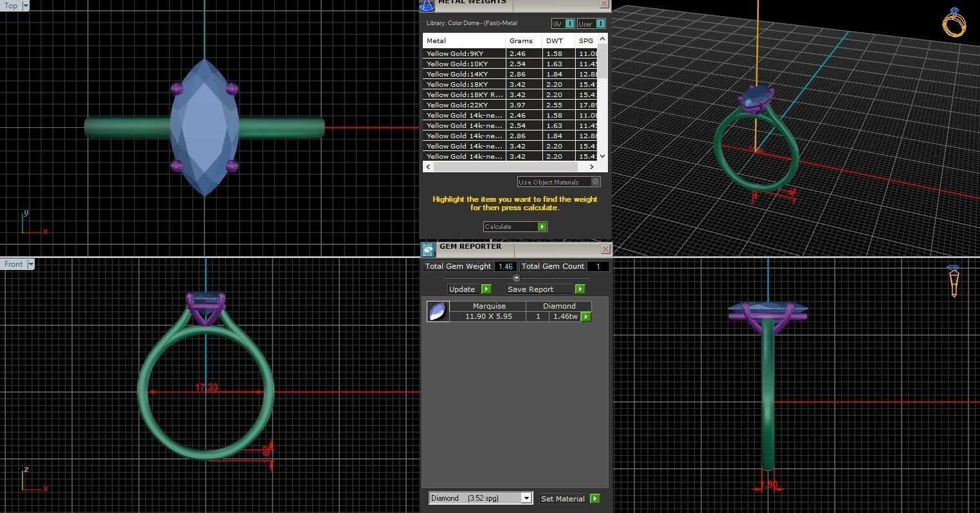Click the Top viewport label
Screen dimensions: 980x513
tap(11, 6)
